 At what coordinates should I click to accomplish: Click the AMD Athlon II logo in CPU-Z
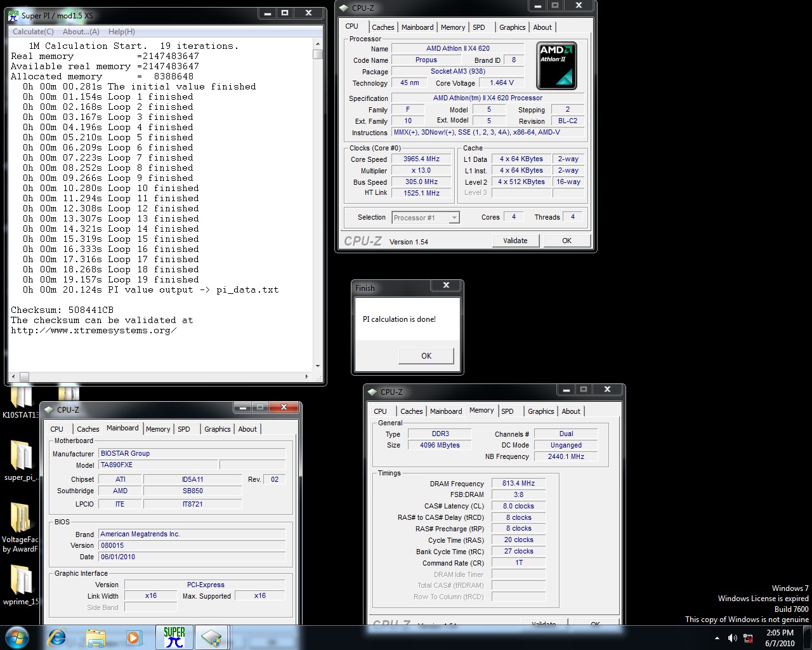click(556, 66)
